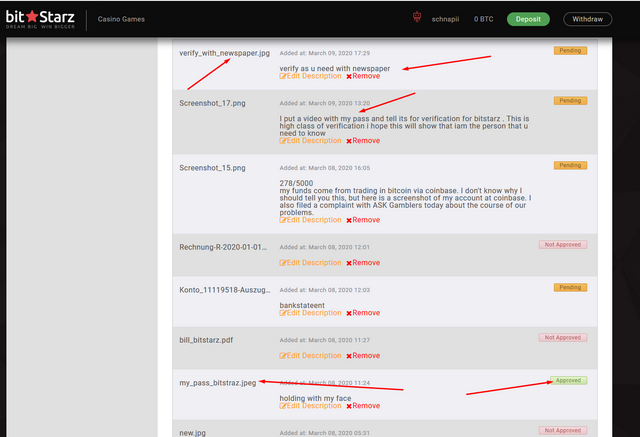The image size is (640, 437).
Task: Click the green Deposit button
Action: tap(528, 19)
